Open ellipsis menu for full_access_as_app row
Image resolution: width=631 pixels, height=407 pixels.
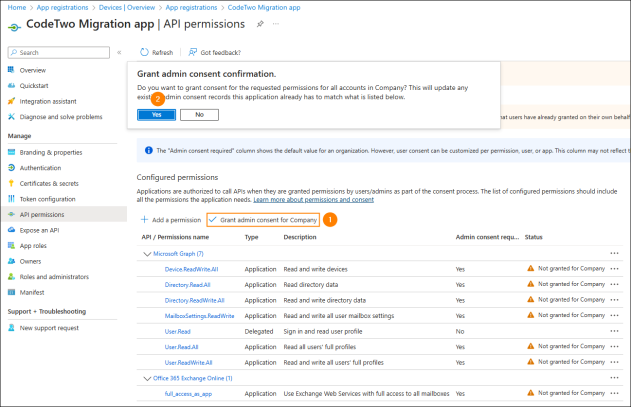(614, 393)
